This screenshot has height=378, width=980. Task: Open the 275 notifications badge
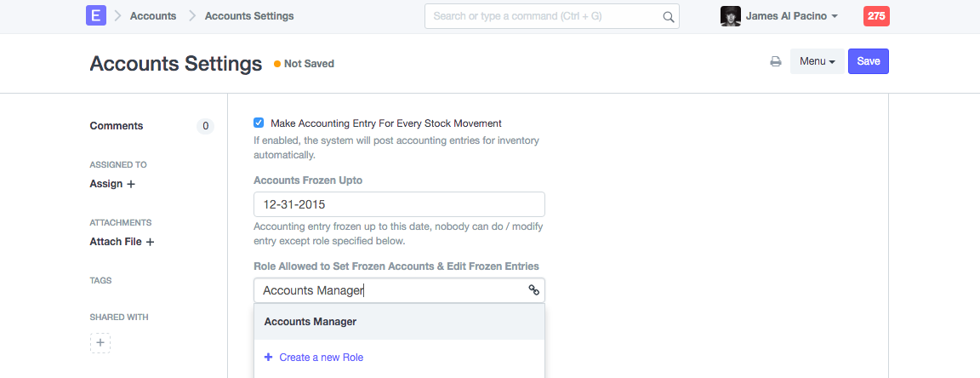point(876,16)
